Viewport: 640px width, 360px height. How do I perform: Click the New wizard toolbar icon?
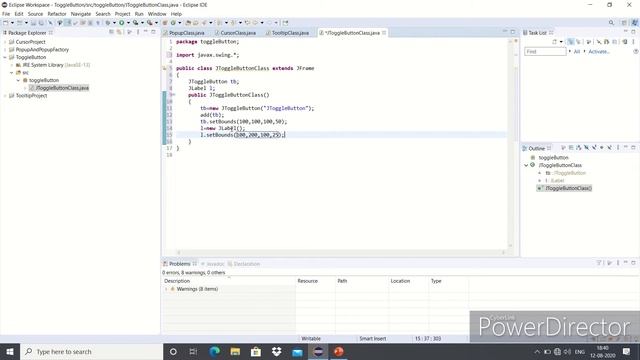[x=6, y=23]
